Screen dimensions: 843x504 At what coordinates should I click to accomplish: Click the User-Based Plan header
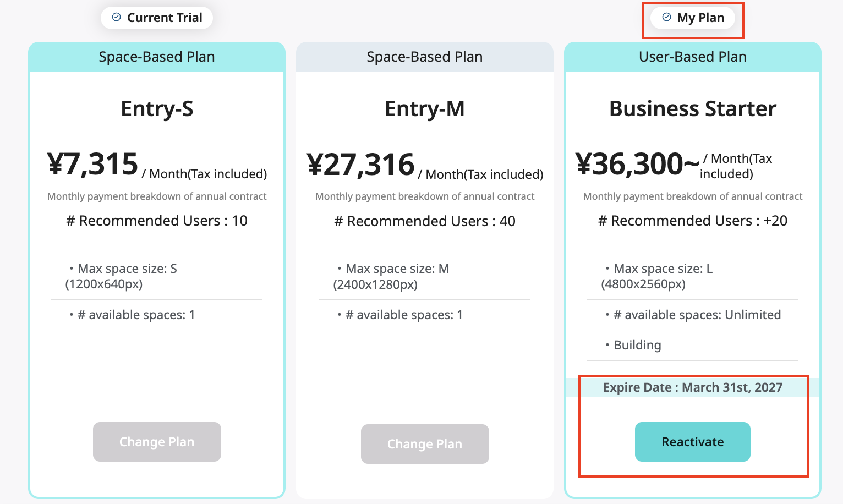tap(692, 57)
